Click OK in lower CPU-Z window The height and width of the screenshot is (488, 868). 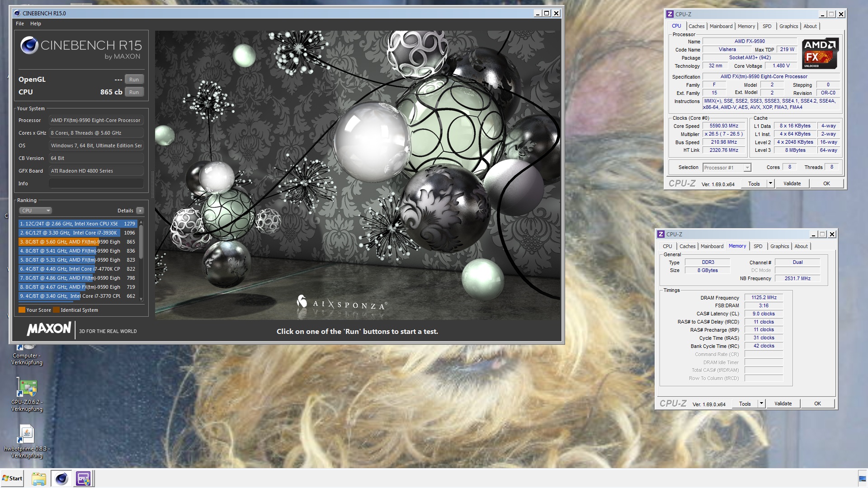(817, 404)
